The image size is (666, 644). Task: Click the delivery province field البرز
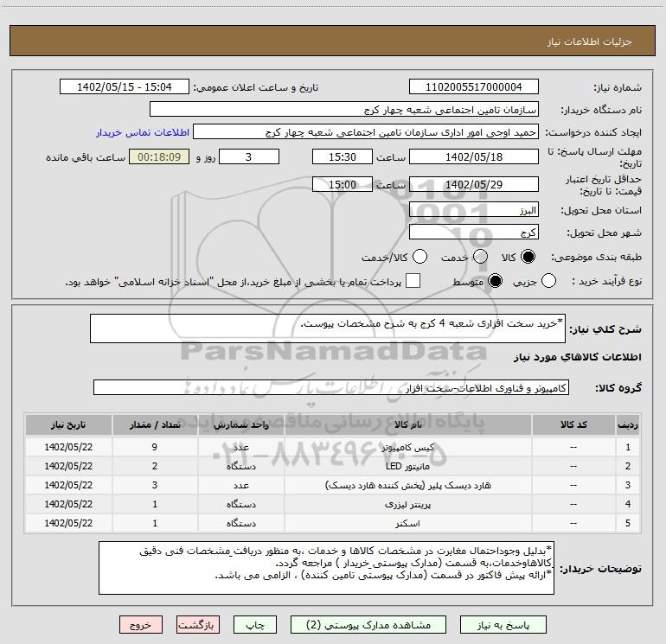[474, 210]
